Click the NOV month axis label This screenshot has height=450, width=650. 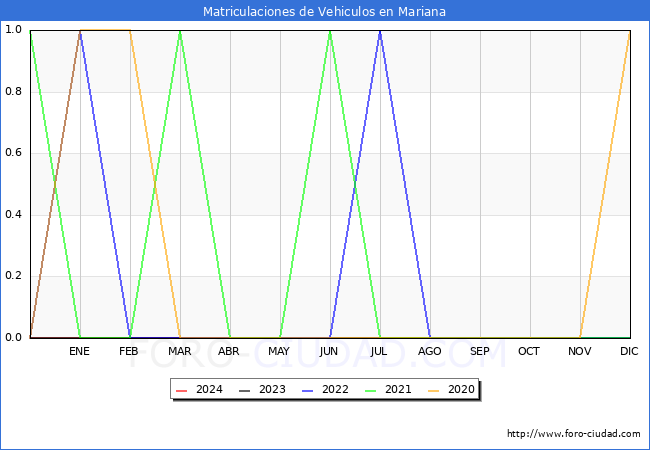(580, 351)
